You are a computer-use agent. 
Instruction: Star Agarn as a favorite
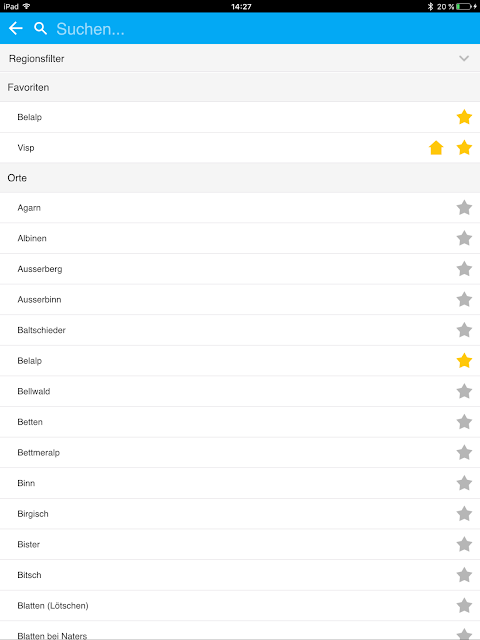click(x=464, y=208)
